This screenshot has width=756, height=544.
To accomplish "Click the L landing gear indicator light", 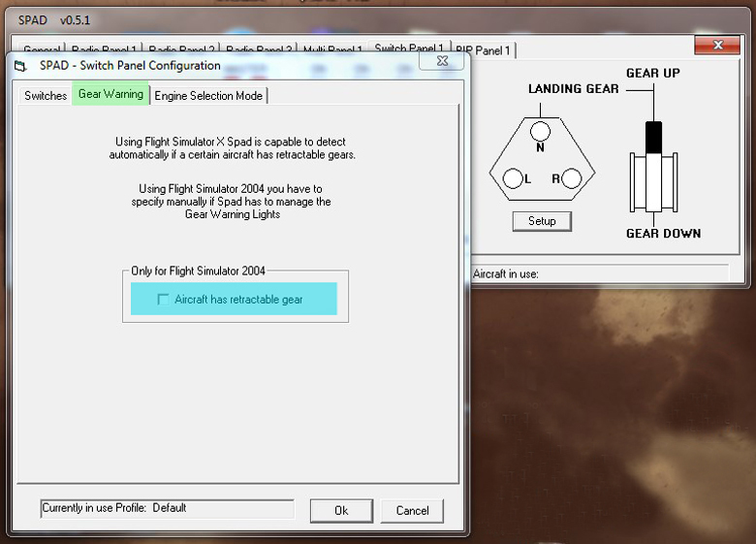I will pos(513,178).
